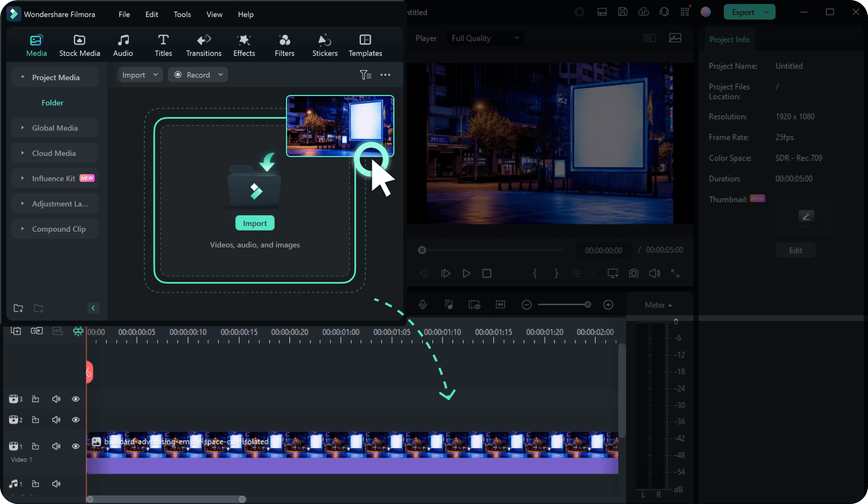Open the Record dropdown
The image size is (868, 504).
click(198, 75)
